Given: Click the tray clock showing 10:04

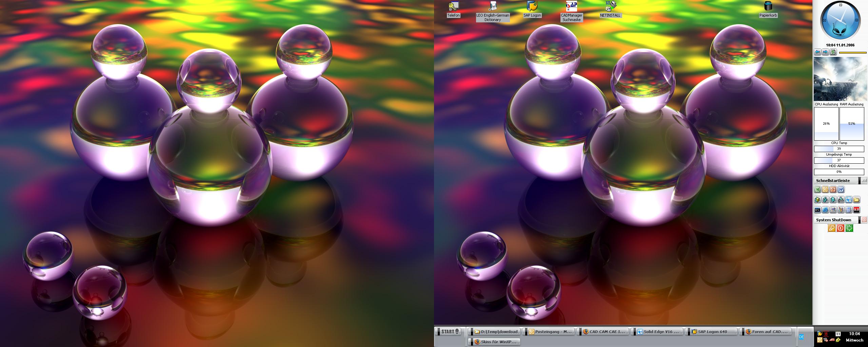Looking at the screenshot, I should tap(854, 334).
